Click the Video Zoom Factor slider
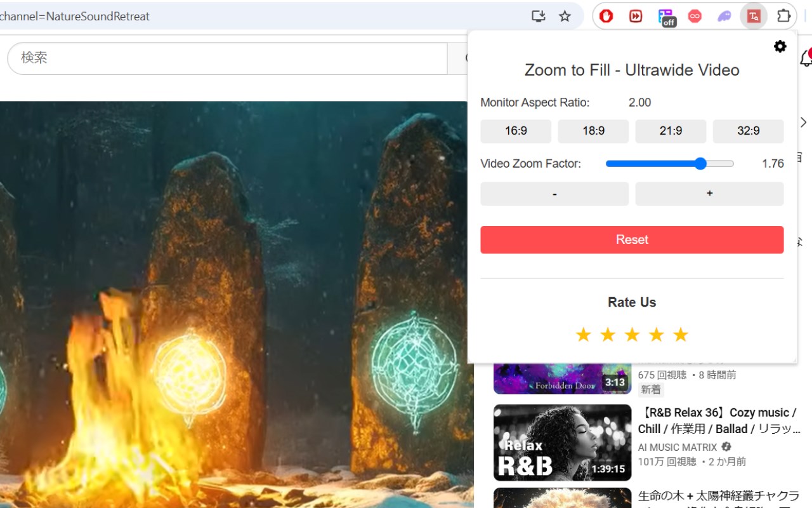 click(x=670, y=164)
